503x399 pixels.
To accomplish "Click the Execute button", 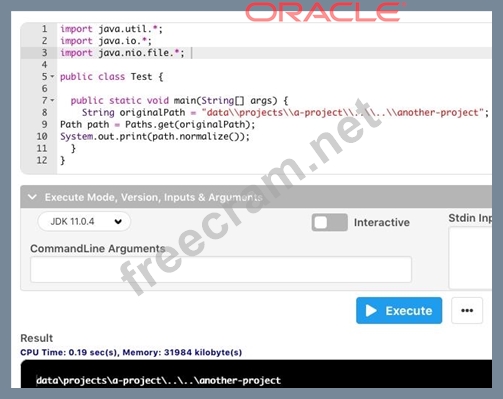I will click(x=399, y=310).
